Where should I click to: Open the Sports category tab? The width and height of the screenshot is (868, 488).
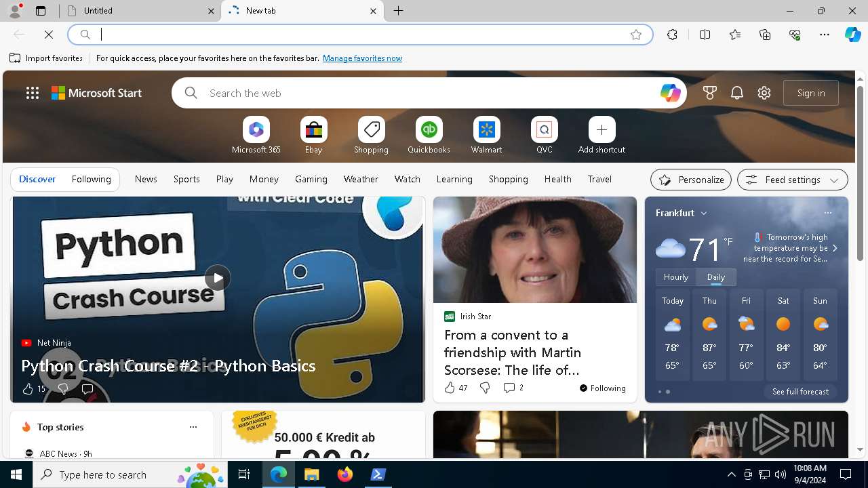coord(186,179)
